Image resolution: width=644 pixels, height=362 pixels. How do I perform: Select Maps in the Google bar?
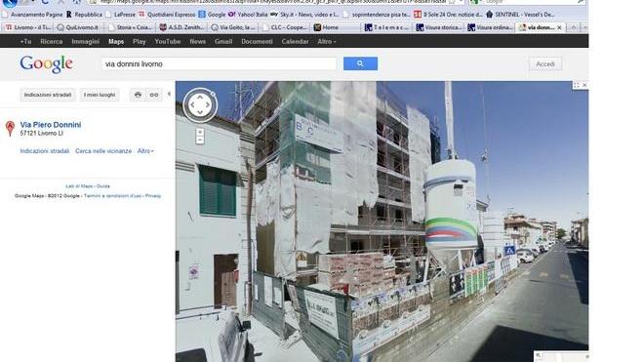(116, 42)
